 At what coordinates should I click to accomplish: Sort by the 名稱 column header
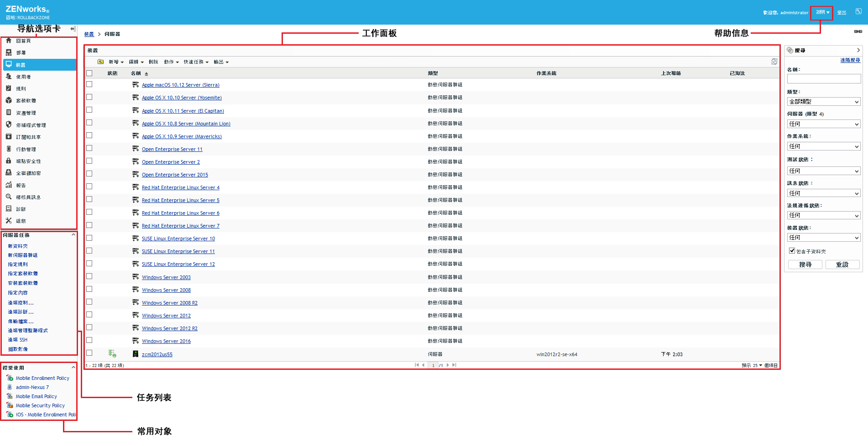[x=136, y=73]
